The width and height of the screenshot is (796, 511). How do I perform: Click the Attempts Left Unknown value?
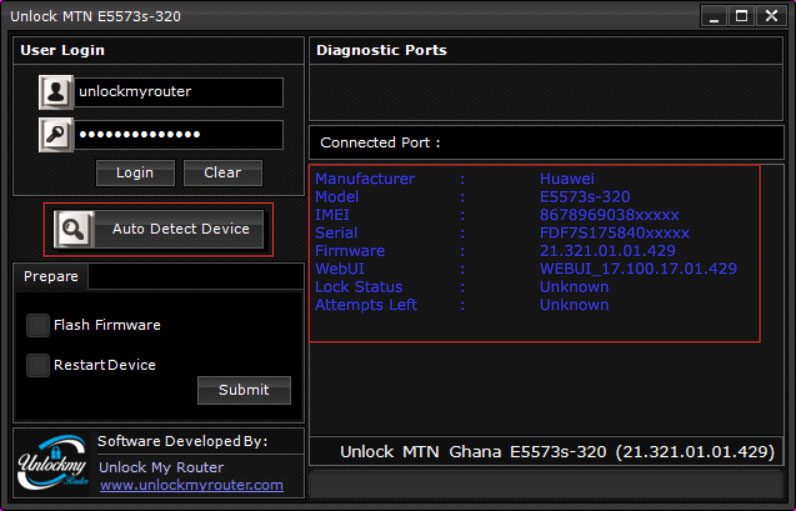point(574,305)
